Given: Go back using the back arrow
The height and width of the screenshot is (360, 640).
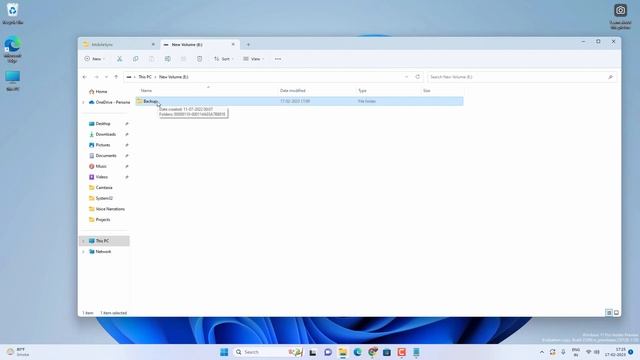Looking at the screenshot, I should click(x=85, y=77).
